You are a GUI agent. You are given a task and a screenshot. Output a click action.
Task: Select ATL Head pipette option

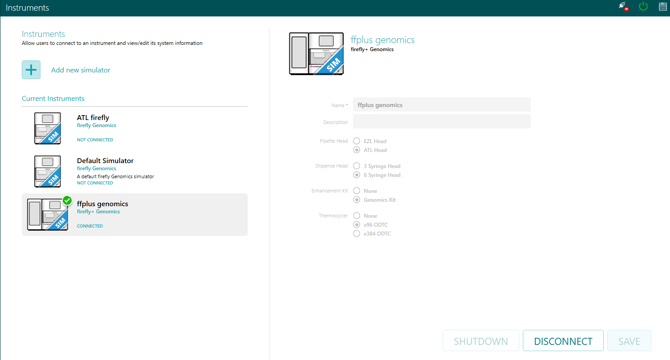[356, 150]
